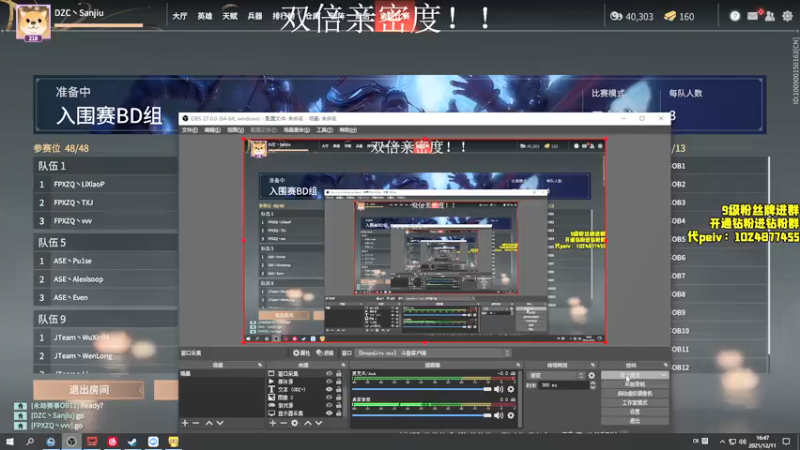Pop out the 来源 sources dock panel
The image size is (800, 450).
coord(343,365)
